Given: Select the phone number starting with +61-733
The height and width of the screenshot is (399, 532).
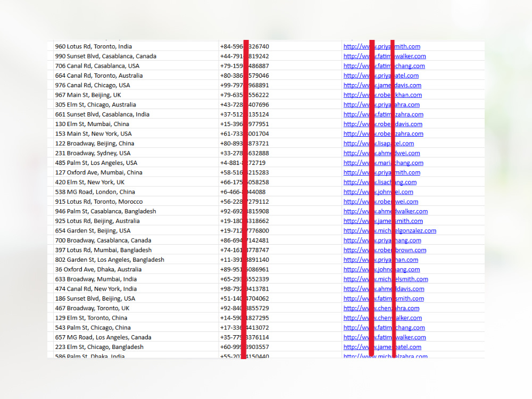Looking at the screenshot, I should pos(245,134).
